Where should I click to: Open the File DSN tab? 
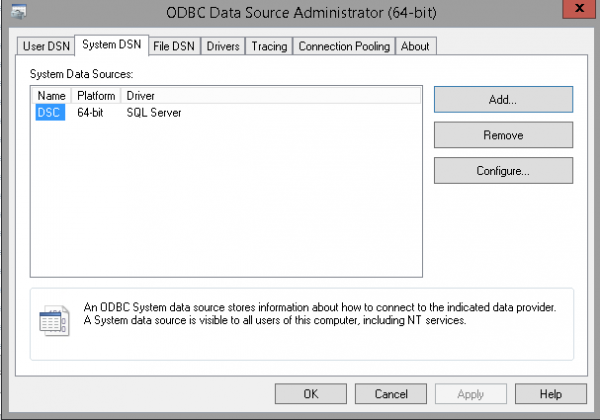click(x=174, y=46)
